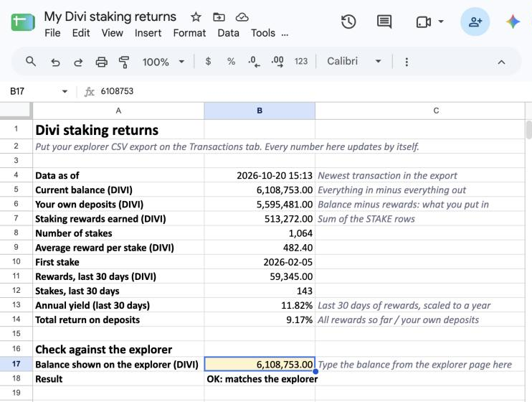Select the column C header

pyautogui.click(x=419, y=111)
